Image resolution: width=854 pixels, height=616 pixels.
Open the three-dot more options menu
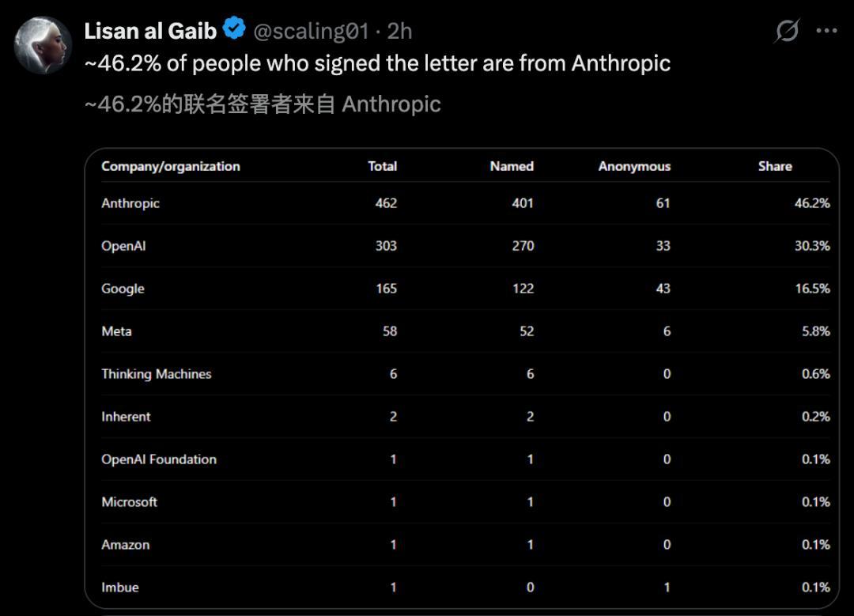tap(826, 31)
